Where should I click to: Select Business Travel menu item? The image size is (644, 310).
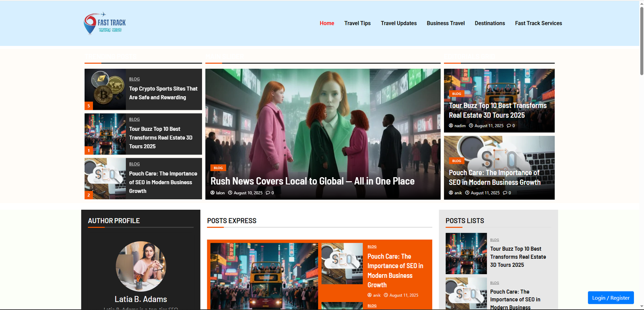[x=446, y=23]
